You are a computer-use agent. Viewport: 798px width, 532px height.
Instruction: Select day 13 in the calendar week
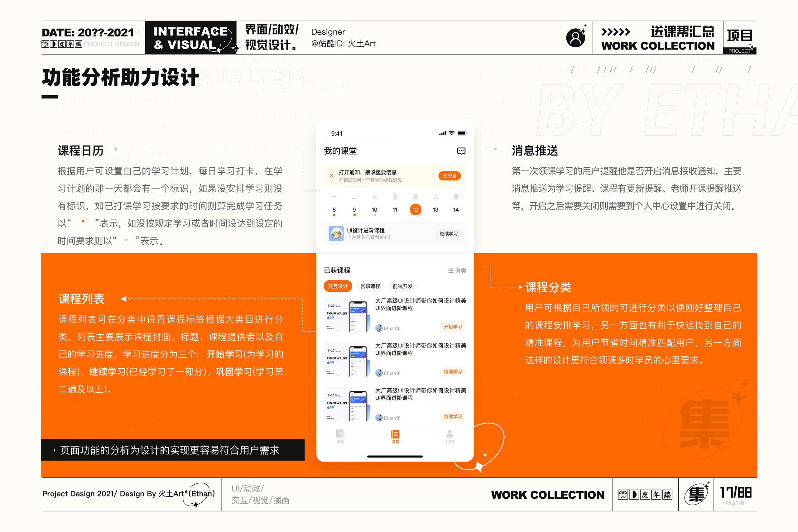click(436, 210)
